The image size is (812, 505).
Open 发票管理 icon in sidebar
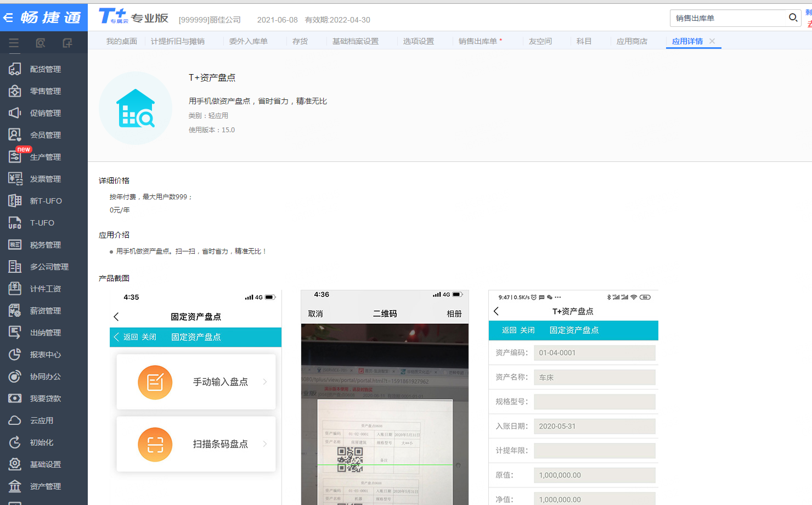pyautogui.click(x=15, y=179)
